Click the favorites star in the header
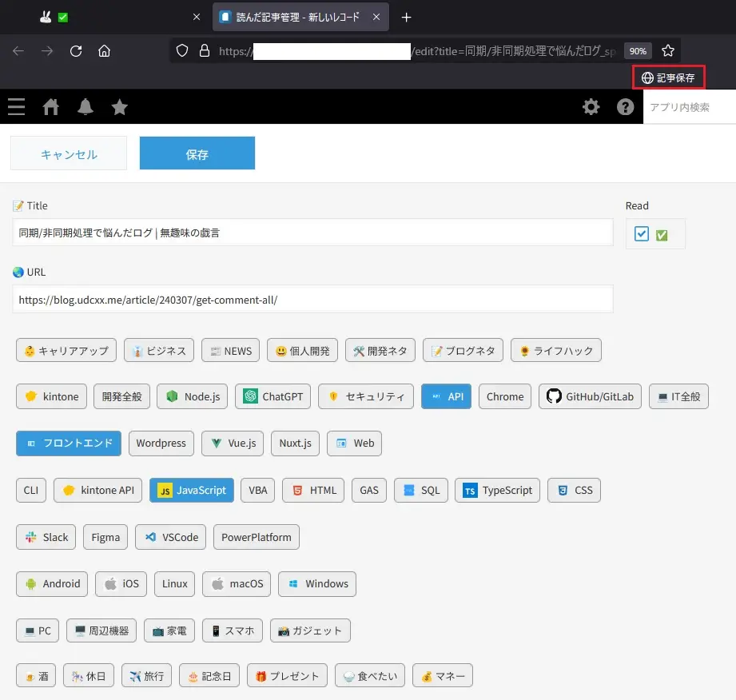Viewport: 736px width, 700px height. coord(120,107)
